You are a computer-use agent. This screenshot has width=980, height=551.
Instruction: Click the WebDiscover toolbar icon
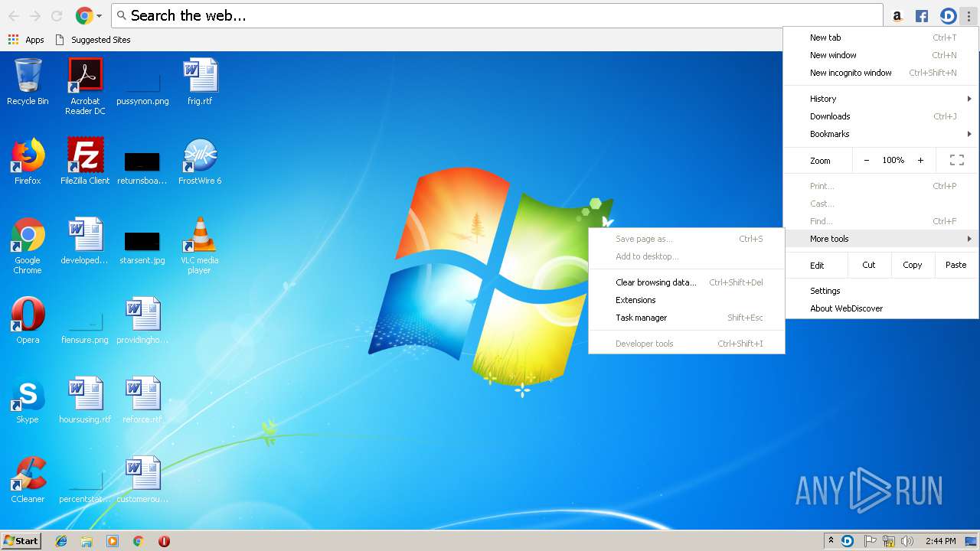[948, 15]
